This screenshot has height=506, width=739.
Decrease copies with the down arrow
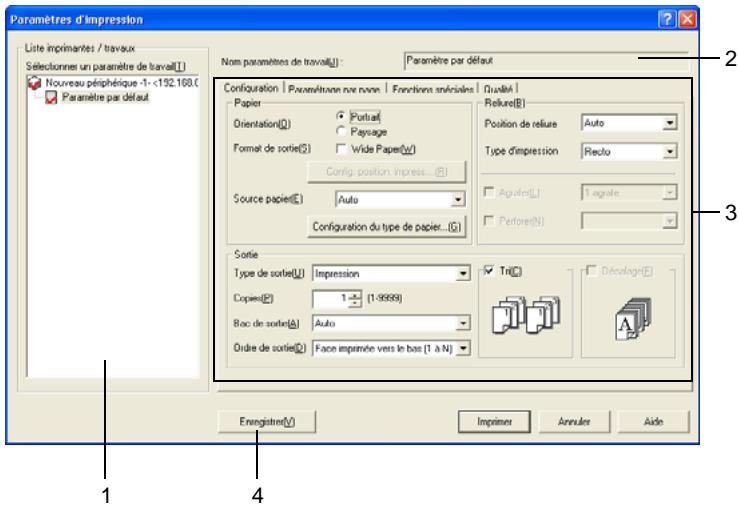(x=355, y=302)
